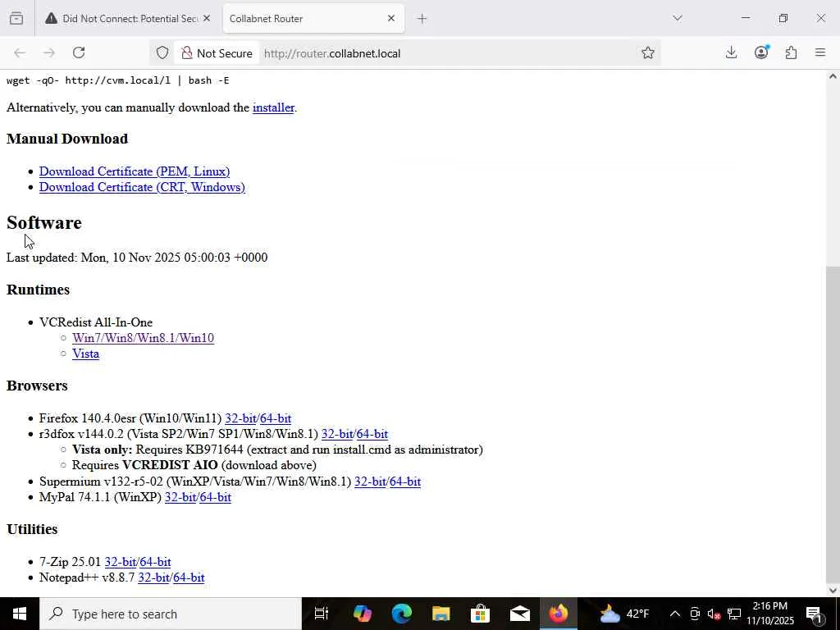Image resolution: width=840 pixels, height=630 pixels.
Task: Click the Meet Now tray icon
Action: click(695, 614)
